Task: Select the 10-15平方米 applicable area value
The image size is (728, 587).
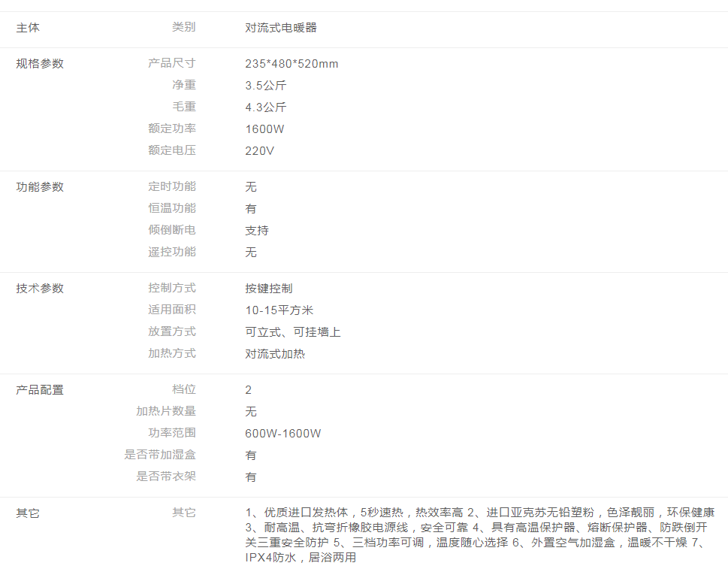Action: [x=279, y=310]
